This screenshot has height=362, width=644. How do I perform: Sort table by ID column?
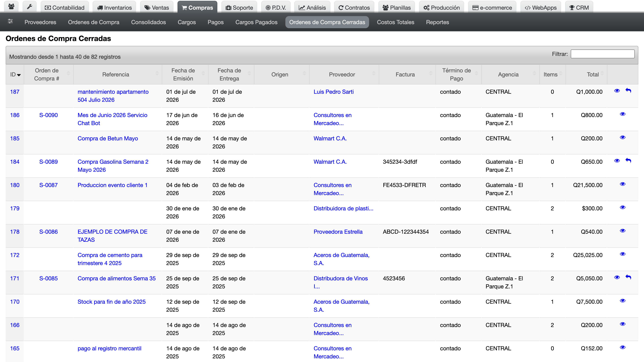point(15,74)
